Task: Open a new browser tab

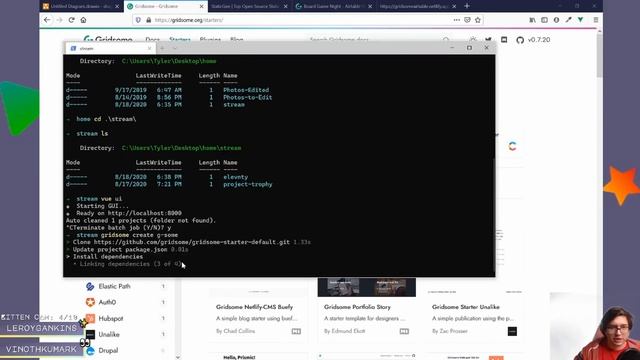Action: (467, 6)
